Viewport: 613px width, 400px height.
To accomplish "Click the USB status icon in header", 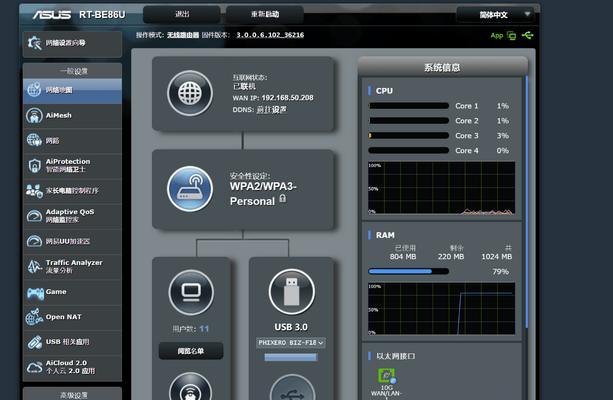I will (x=527, y=36).
